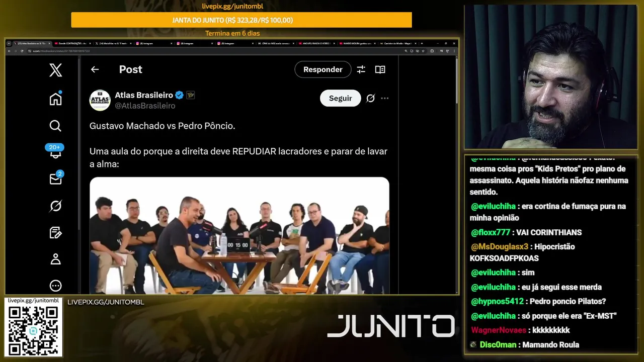Click the LivePix QR code
The image size is (644, 362).
click(x=33, y=330)
